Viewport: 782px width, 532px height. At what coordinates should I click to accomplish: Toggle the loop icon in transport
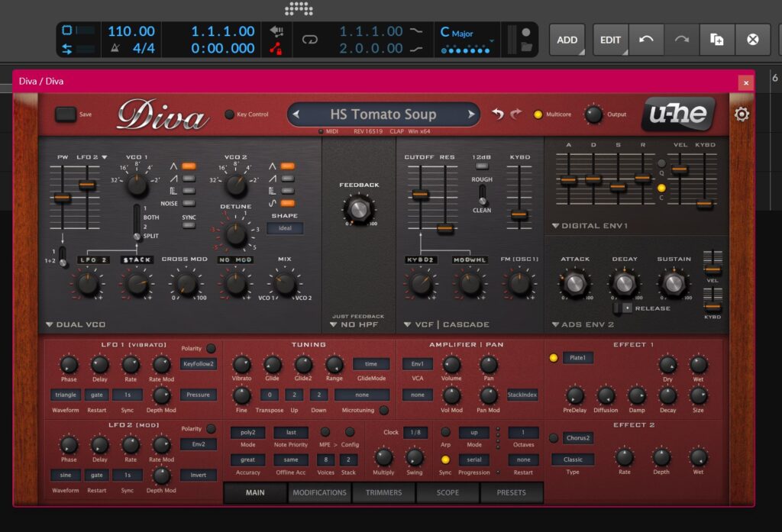coord(310,40)
